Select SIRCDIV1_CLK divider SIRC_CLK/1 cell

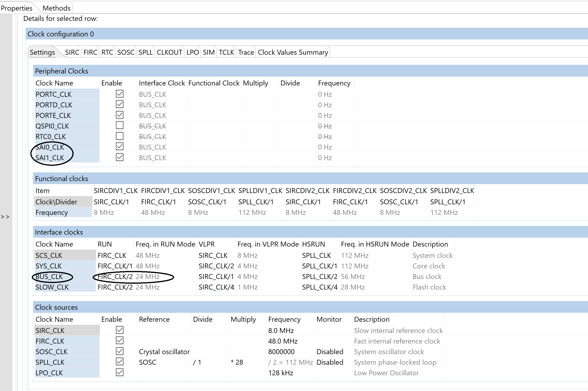(x=111, y=202)
